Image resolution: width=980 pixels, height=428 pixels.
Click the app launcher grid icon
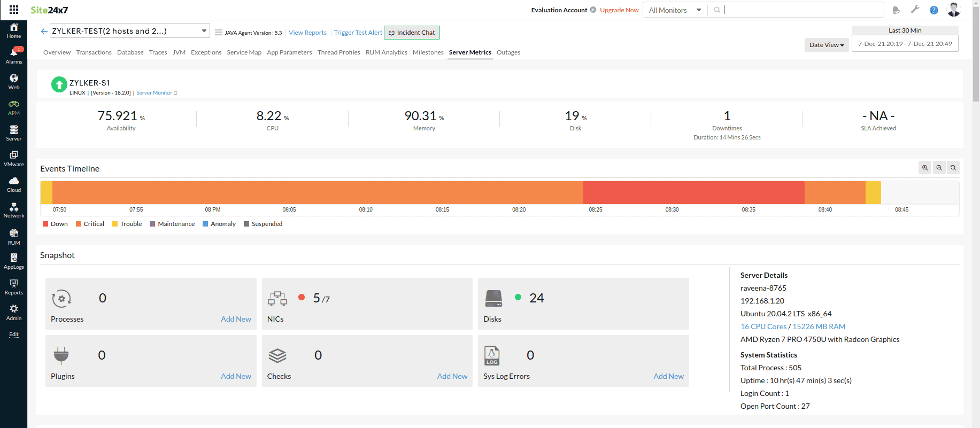point(14,10)
